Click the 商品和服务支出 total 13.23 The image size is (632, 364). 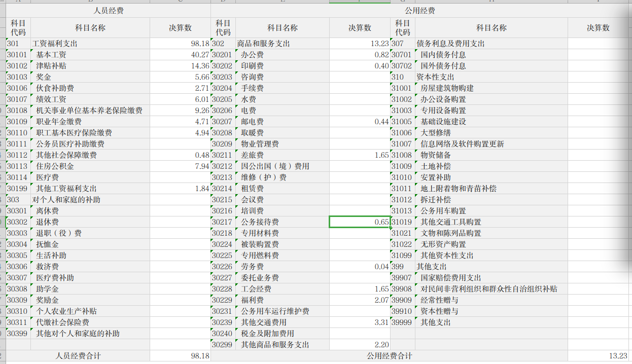click(360, 44)
